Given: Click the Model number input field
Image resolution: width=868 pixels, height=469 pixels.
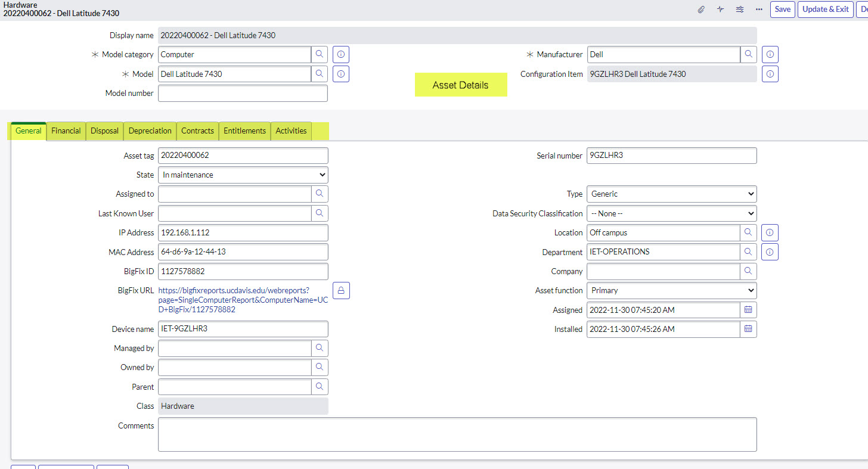Looking at the screenshot, I should [x=243, y=94].
